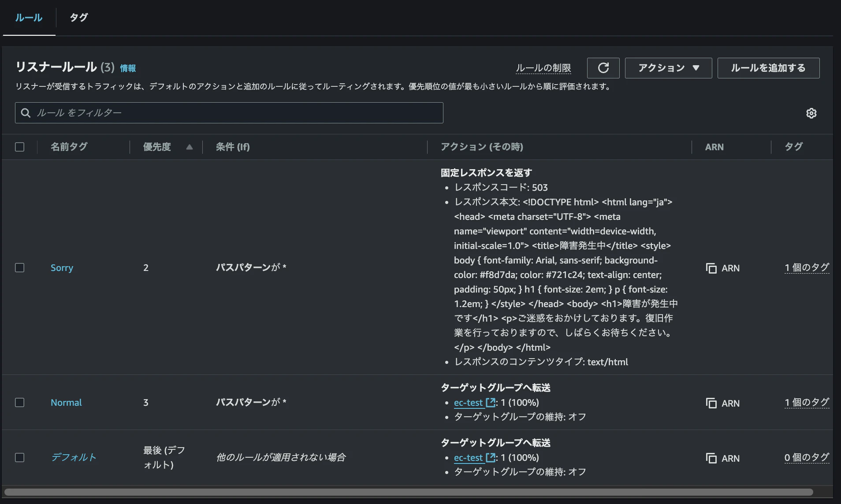Focus the ルールをフィルター search field

229,113
